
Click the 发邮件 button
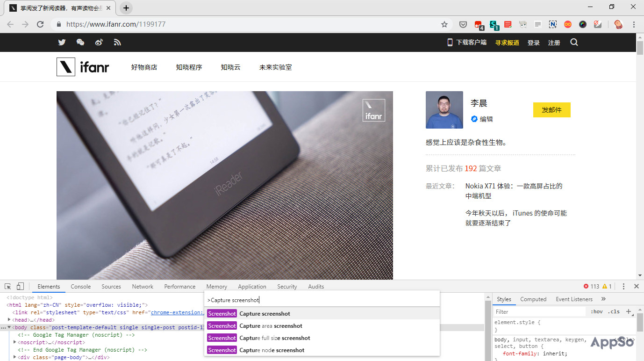click(x=551, y=109)
